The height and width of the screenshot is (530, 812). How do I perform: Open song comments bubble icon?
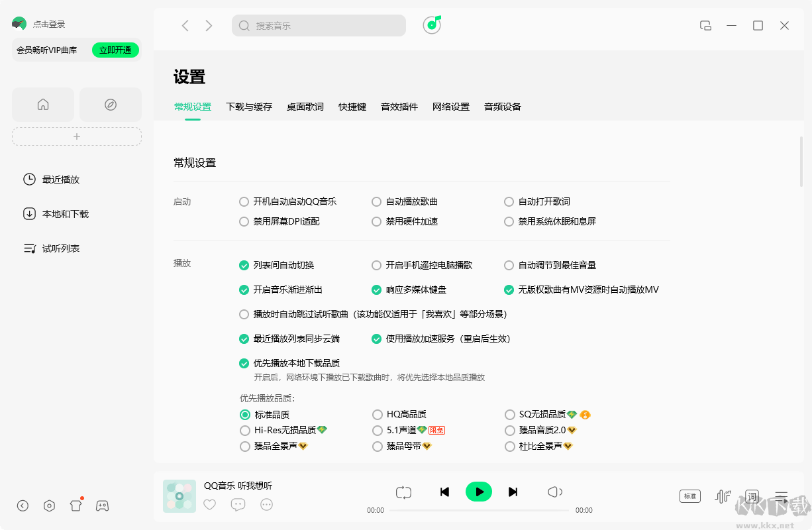[238, 505]
